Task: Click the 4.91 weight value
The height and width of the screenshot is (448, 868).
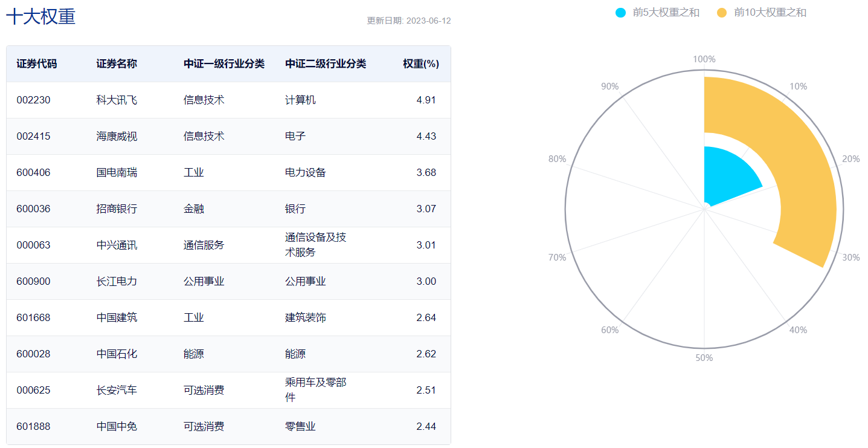Action: click(x=426, y=100)
